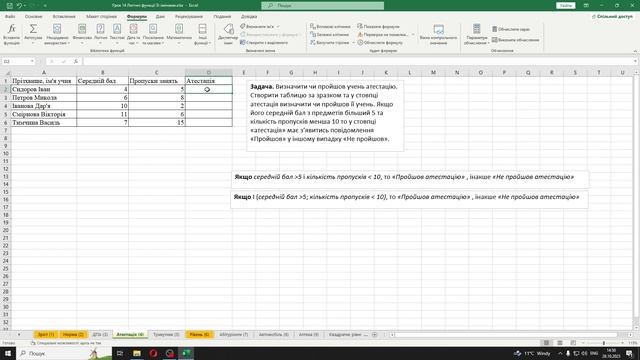Switch to the second yellow sheet tab (2)
This screenshot has height=360, width=640.
pyautogui.click(x=73, y=335)
